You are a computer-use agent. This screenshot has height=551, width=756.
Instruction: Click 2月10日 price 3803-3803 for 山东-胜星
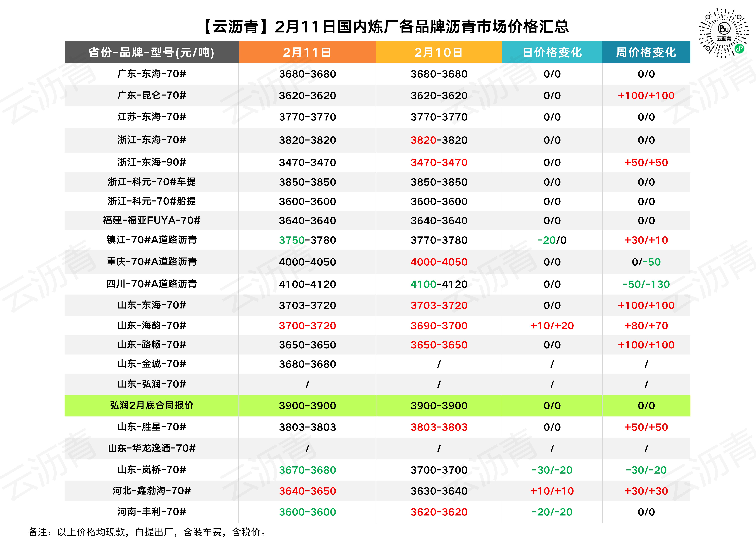coord(439,427)
